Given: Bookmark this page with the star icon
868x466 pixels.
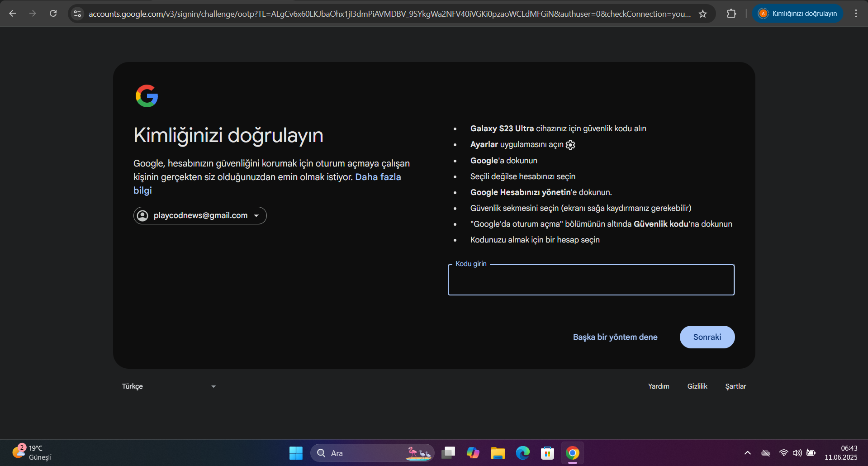Looking at the screenshot, I should point(703,14).
